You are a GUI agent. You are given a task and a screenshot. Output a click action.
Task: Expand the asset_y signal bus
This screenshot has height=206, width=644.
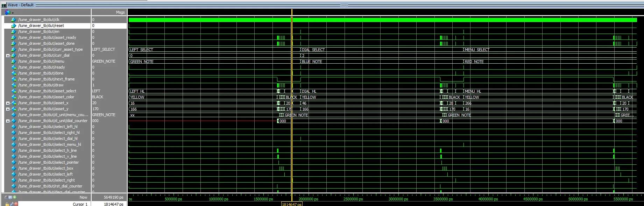[8, 109]
